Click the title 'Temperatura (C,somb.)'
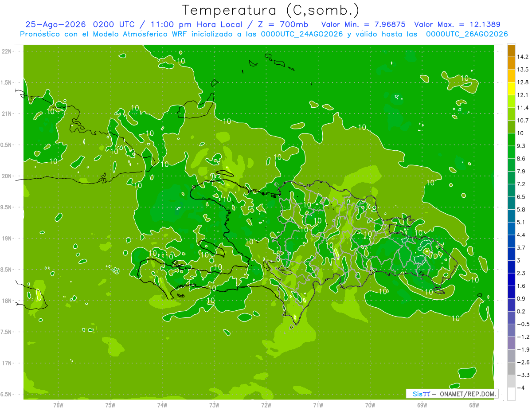 tap(271, 10)
